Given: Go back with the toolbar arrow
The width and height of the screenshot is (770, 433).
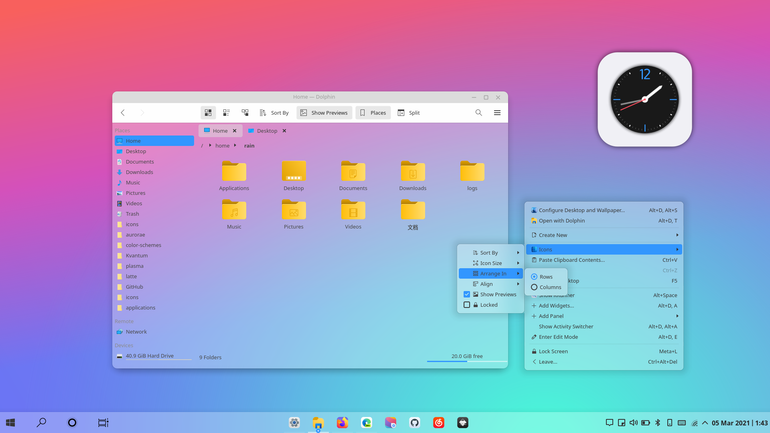Looking at the screenshot, I should pos(123,113).
